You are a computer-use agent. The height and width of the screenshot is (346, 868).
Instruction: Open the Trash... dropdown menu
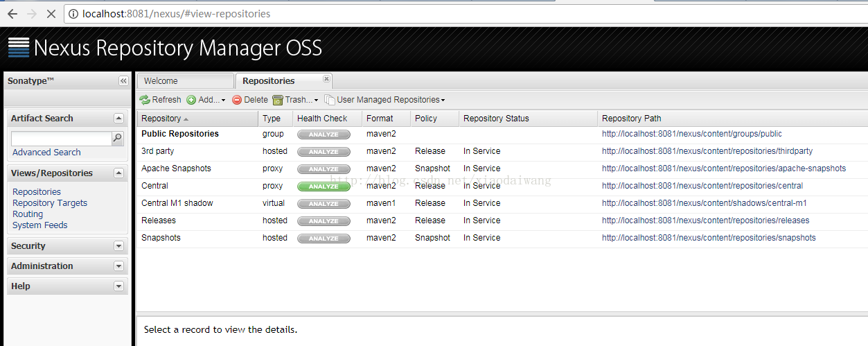[295, 100]
